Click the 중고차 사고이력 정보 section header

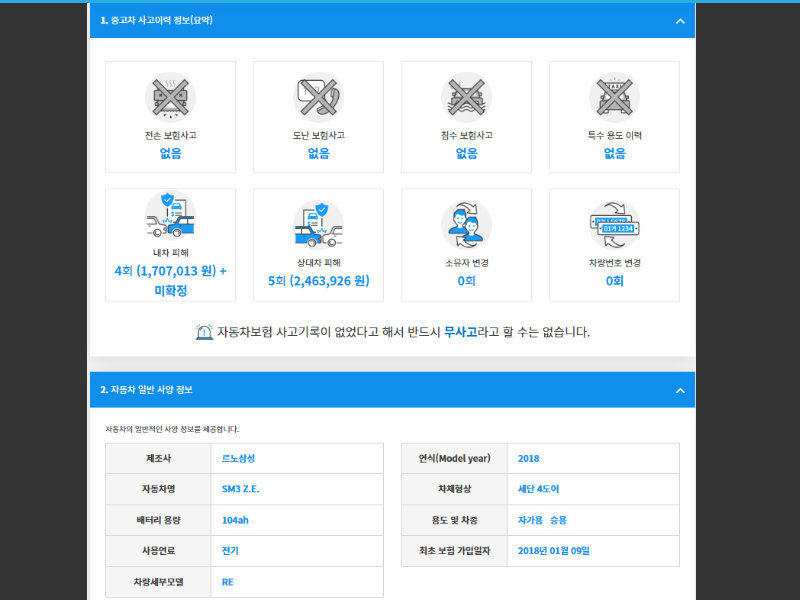(x=156, y=20)
